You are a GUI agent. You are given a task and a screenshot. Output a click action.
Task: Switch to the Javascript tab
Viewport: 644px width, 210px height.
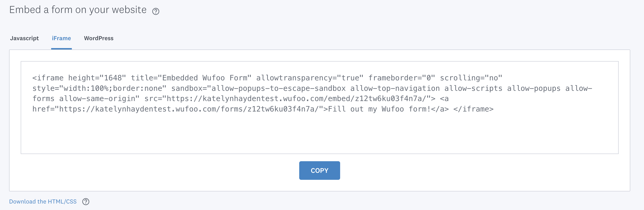tap(24, 38)
